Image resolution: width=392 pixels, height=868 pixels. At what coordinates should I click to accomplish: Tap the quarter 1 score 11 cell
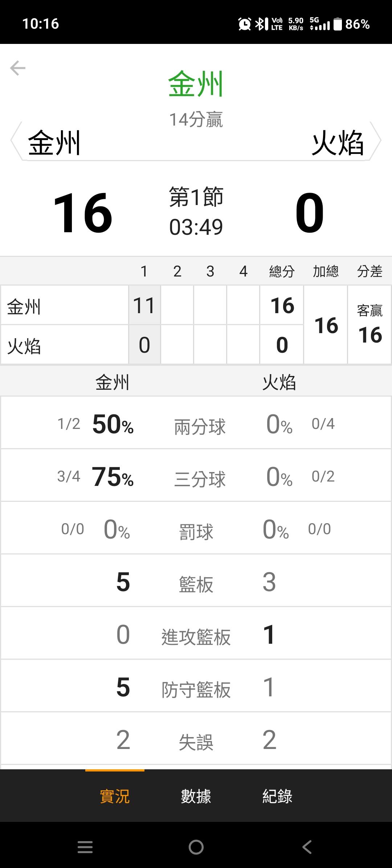(144, 305)
